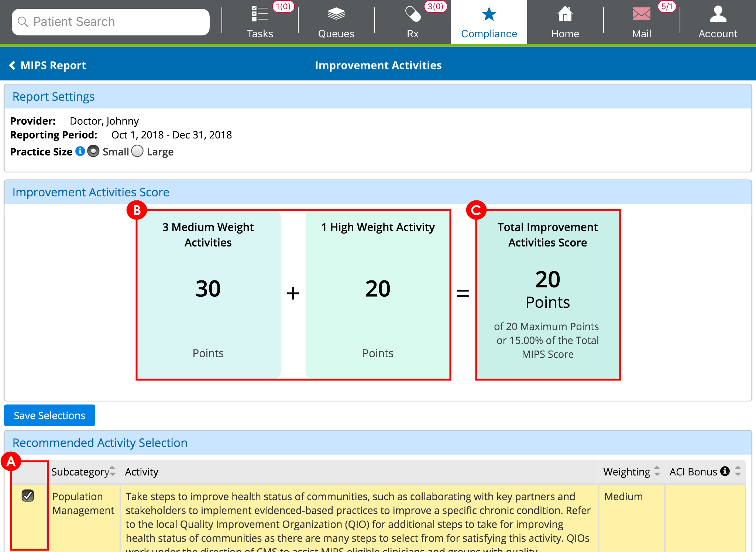The image size is (756, 552).
Task: Sort by ACI Bonus column arrows
Action: pos(738,471)
